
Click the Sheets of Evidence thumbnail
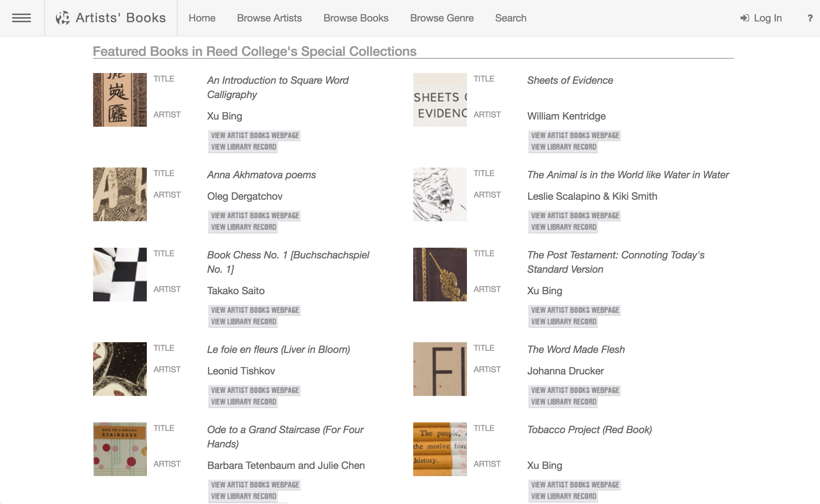click(x=440, y=100)
